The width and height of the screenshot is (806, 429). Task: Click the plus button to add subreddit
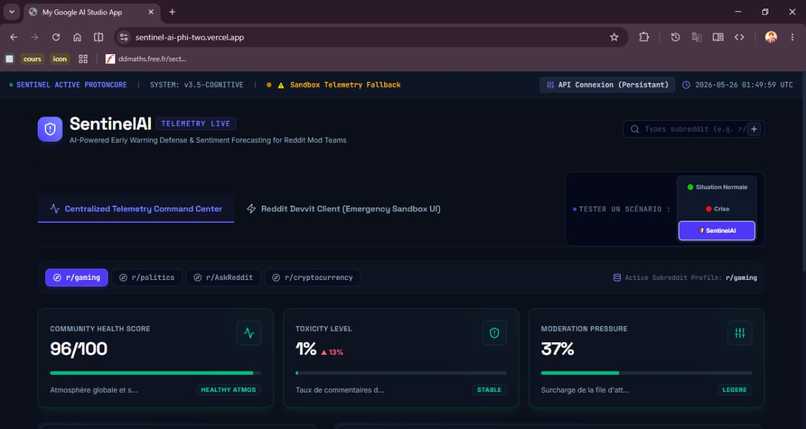pyautogui.click(x=754, y=129)
